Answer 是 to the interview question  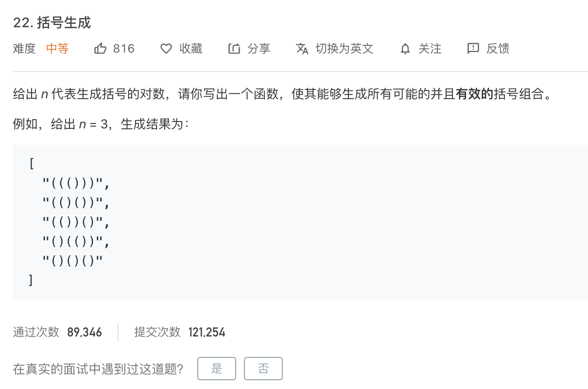217,369
